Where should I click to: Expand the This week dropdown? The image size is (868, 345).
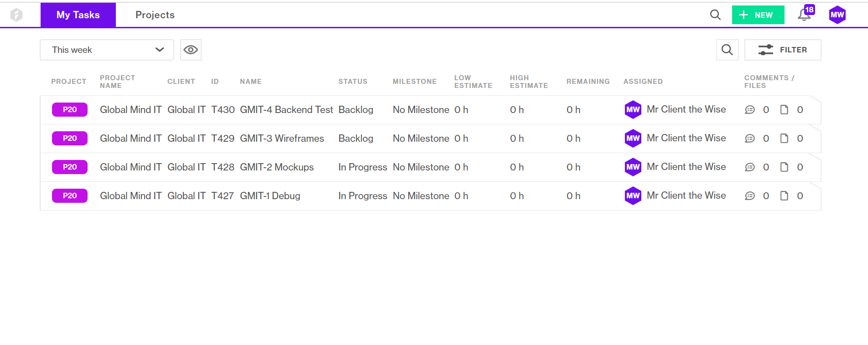(x=107, y=50)
